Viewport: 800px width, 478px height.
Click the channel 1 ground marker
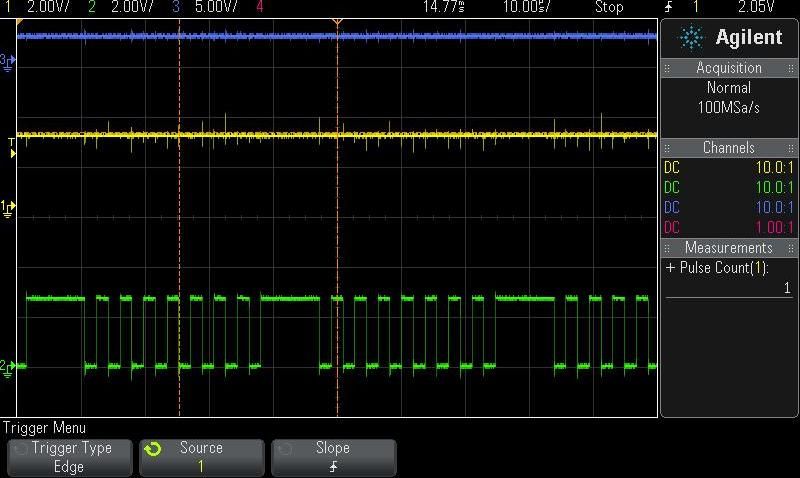[8, 208]
